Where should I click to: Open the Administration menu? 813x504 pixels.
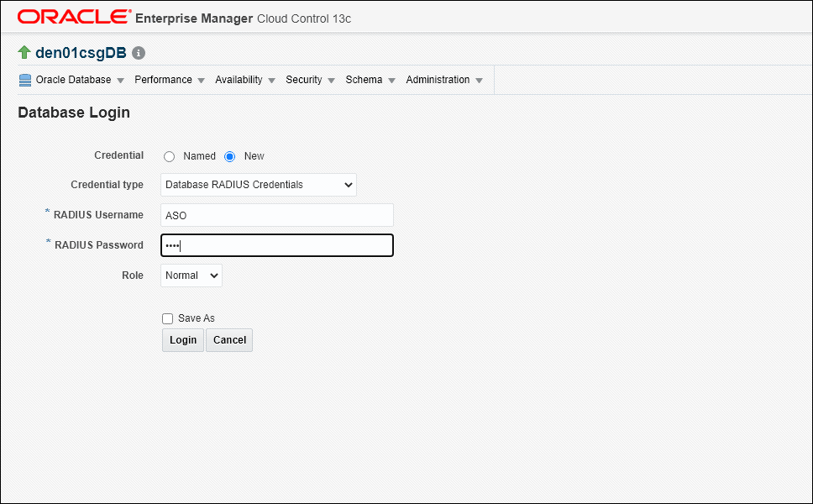pos(438,79)
